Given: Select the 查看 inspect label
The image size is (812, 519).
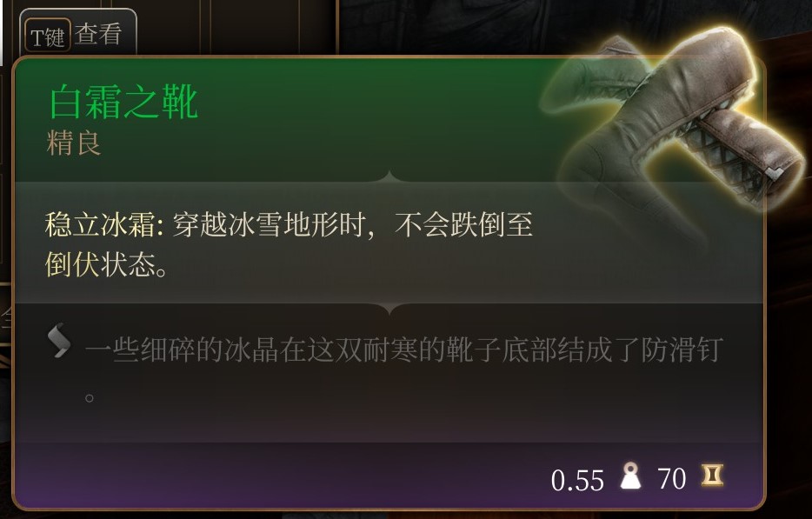Looking at the screenshot, I should [98, 35].
